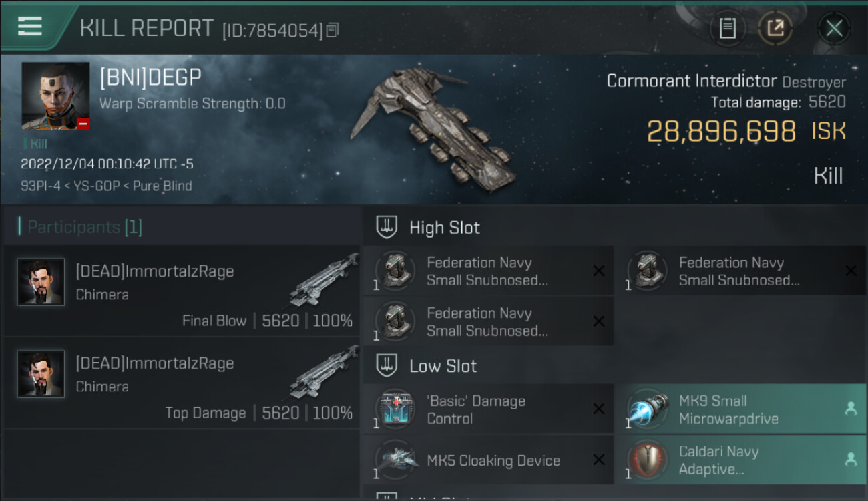The width and height of the screenshot is (868, 501).
Task: Copy the kill report ID
Action: pos(333,30)
